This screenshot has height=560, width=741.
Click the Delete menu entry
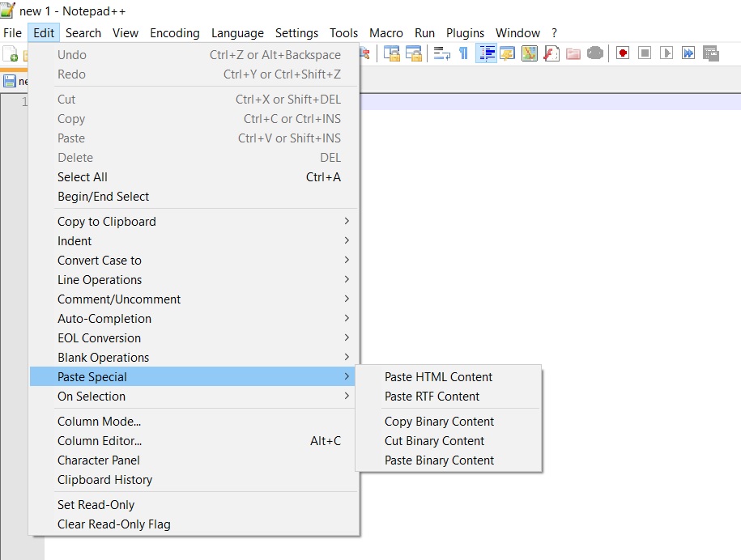click(194, 157)
